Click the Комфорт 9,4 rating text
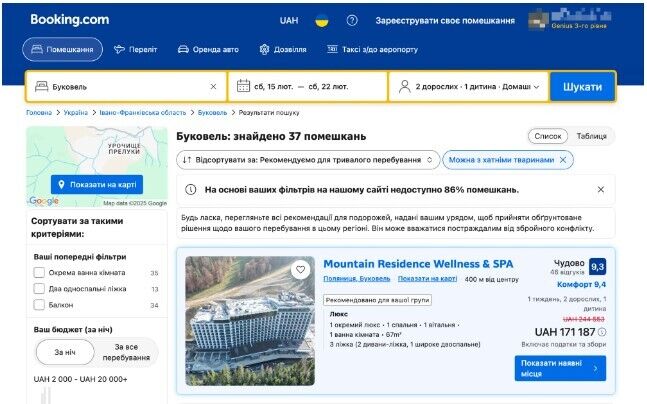This screenshot has height=404, width=647. 581,284
